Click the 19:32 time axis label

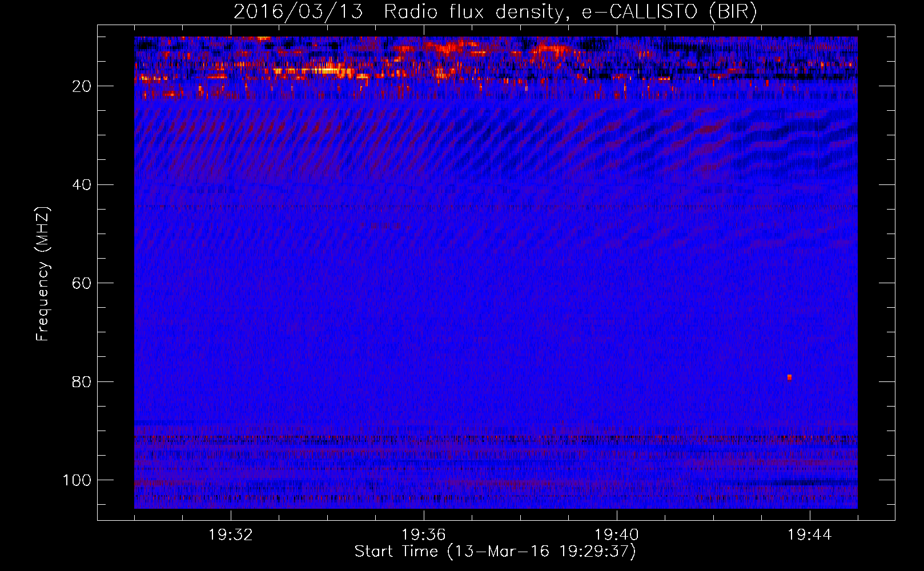tap(231, 535)
